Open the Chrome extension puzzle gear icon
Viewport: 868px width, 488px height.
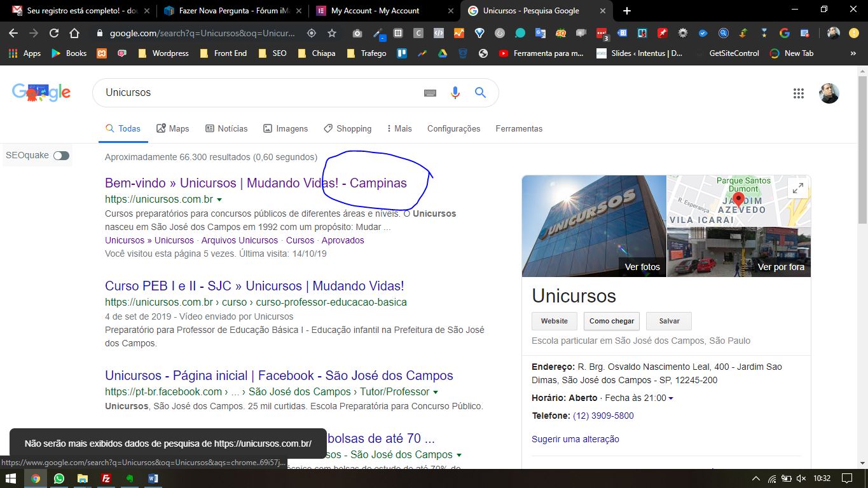(683, 33)
